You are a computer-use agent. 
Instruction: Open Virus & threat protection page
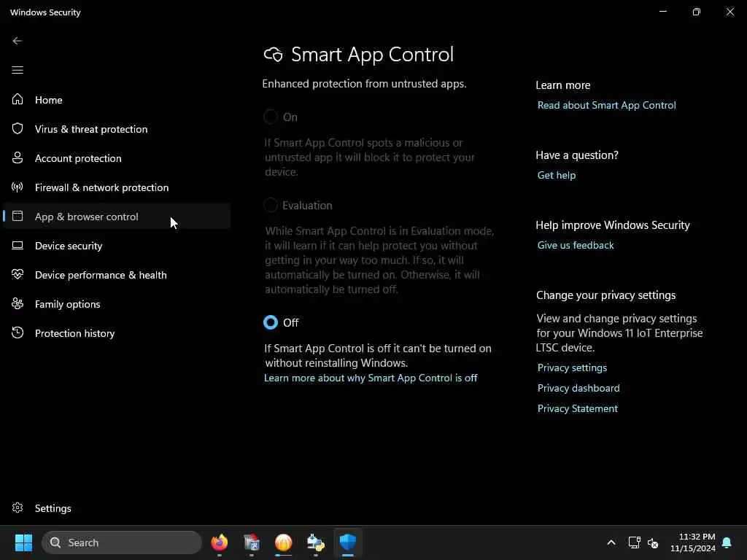[117, 129]
